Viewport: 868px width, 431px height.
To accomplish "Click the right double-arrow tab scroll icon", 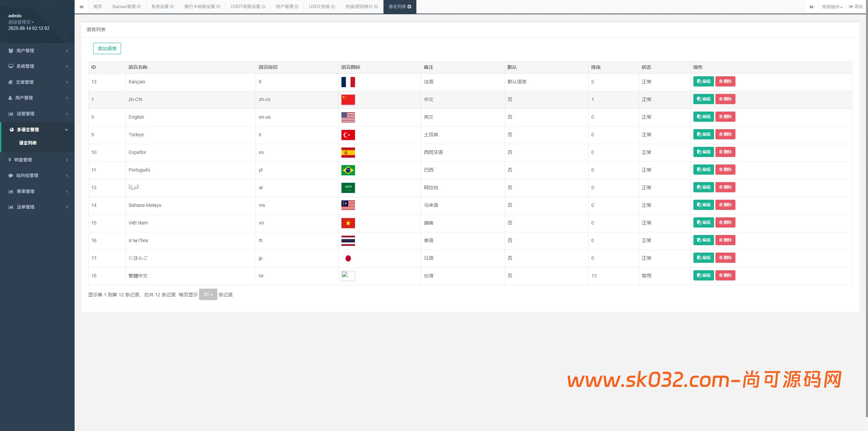I will click(811, 7).
